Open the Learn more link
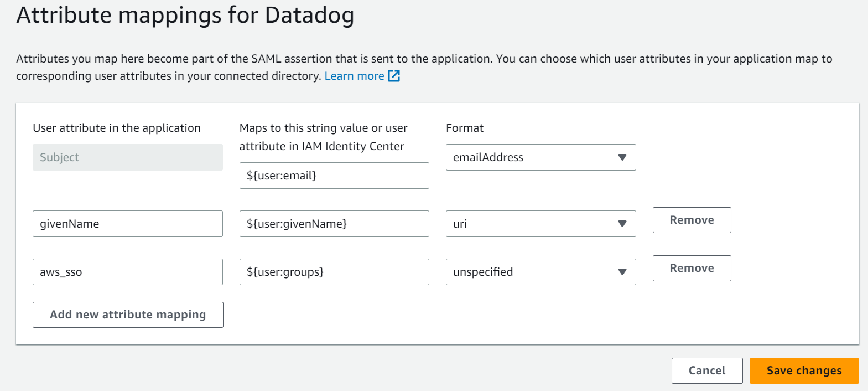 click(x=354, y=76)
